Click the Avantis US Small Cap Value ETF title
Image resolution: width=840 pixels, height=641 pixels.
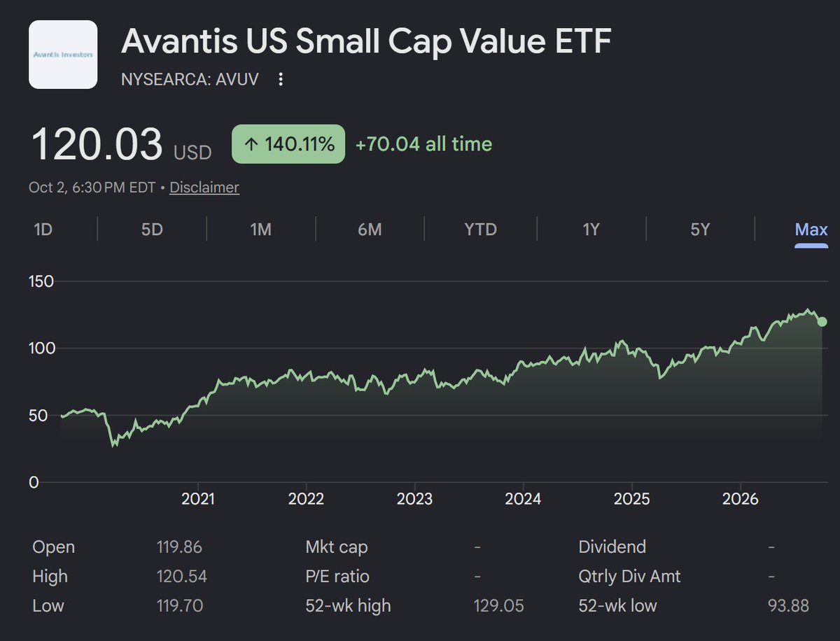point(366,42)
